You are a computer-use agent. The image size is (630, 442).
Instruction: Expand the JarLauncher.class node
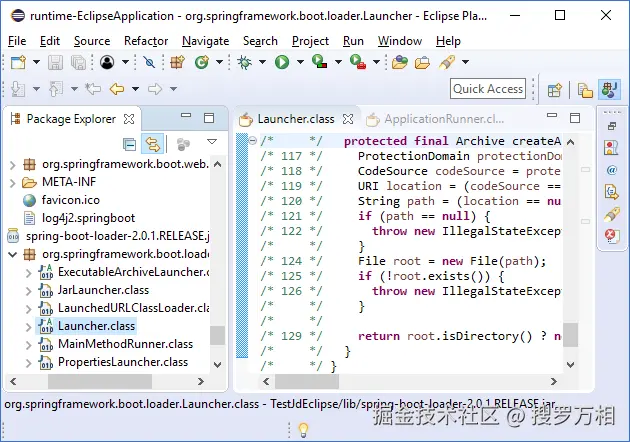(x=28, y=291)
